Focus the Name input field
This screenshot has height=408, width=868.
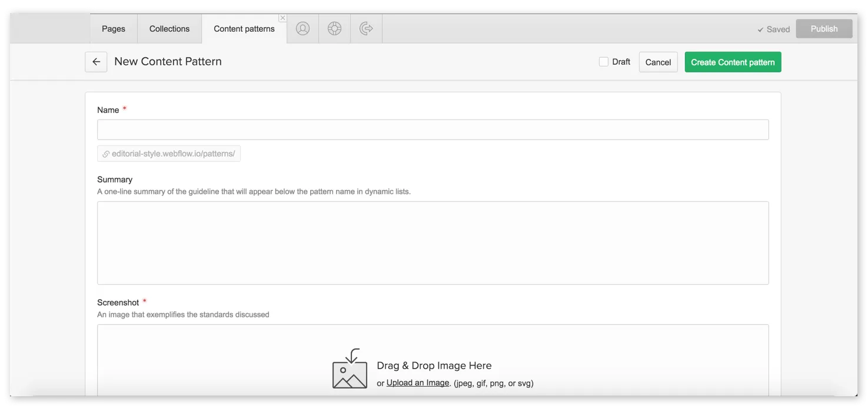433,130
